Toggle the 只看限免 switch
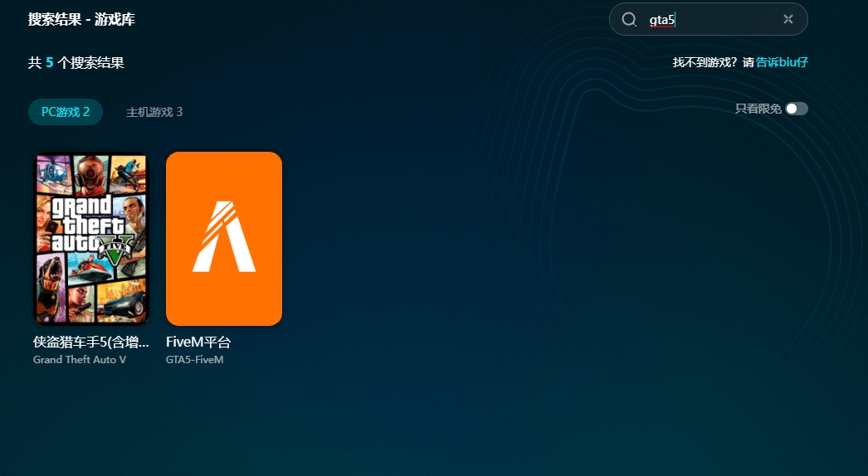 797,109
